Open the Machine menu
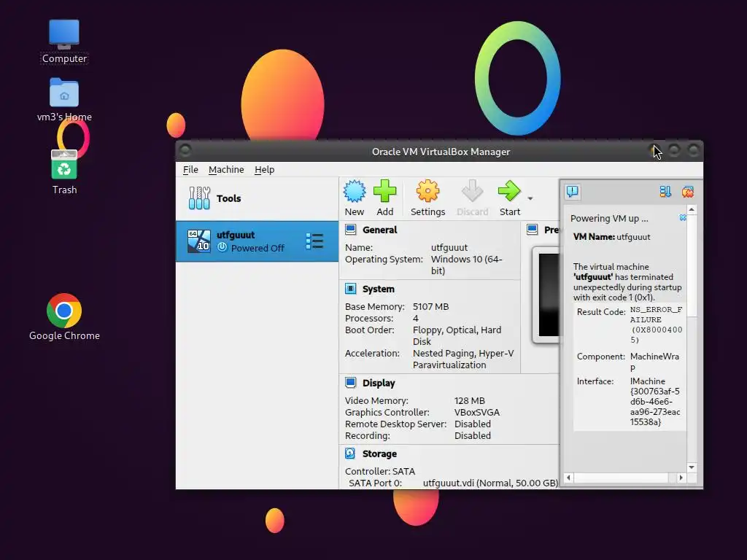Viewport: 747px width, 560px height. (x=226, y=169)
